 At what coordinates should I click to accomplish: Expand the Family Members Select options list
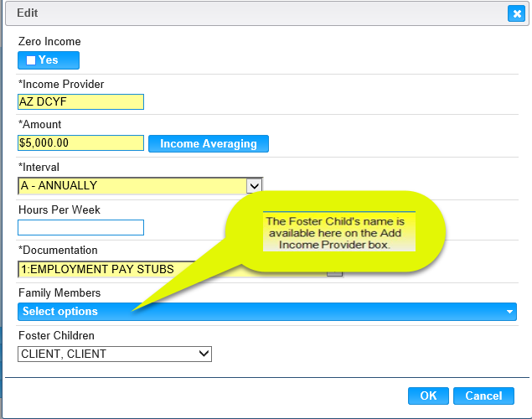267,312
